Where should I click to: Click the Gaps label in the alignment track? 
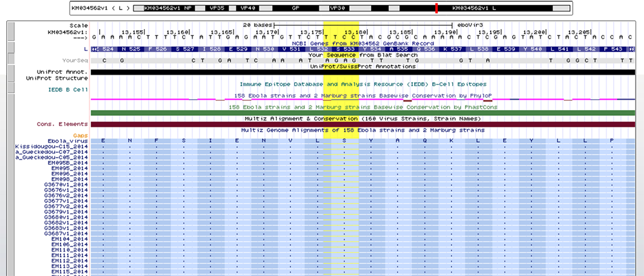pos(80,135)
